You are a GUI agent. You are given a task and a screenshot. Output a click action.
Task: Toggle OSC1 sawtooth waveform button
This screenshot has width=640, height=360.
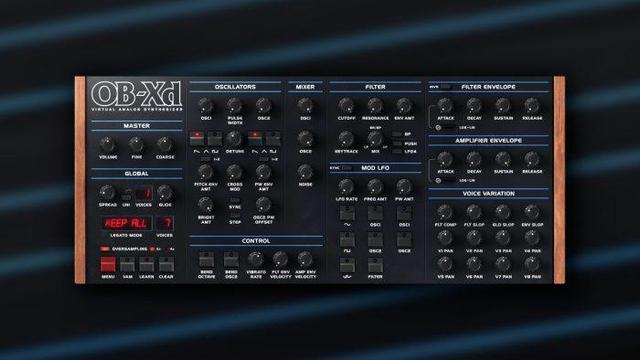click(197, 138)
